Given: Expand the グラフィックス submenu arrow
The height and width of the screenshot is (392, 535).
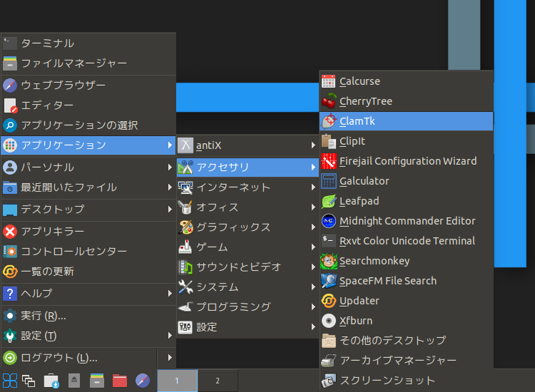Looking at the screenshot, I should [x=313, y=227].
